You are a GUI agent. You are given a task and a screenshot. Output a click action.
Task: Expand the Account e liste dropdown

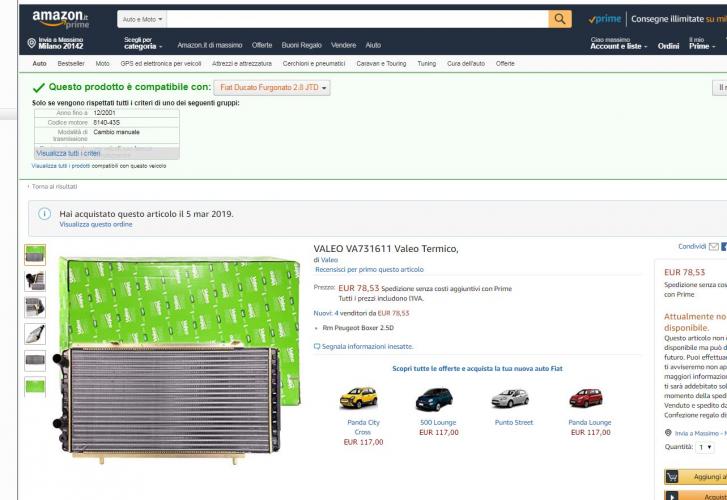[619, 43]
